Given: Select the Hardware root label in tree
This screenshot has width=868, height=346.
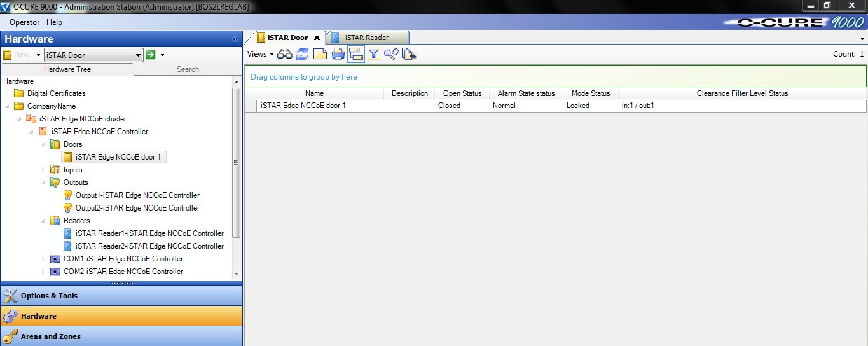Looking at the screenshot, I should tap(18, 81).
